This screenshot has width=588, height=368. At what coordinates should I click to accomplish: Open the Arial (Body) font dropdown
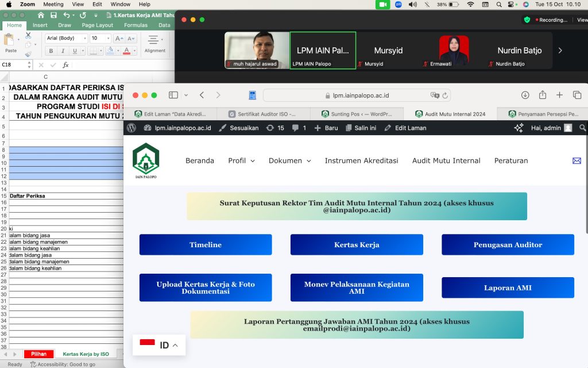(67, 38)
